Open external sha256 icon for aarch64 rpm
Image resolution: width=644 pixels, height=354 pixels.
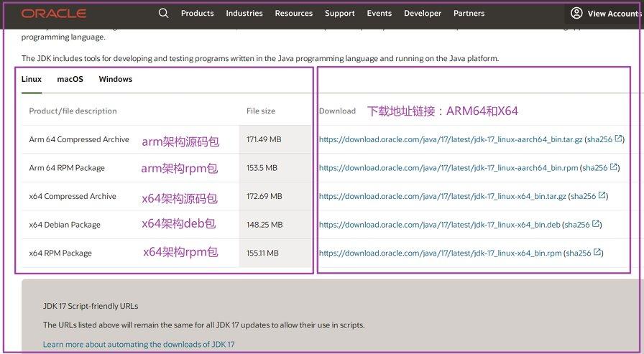[x=614, y=167]
